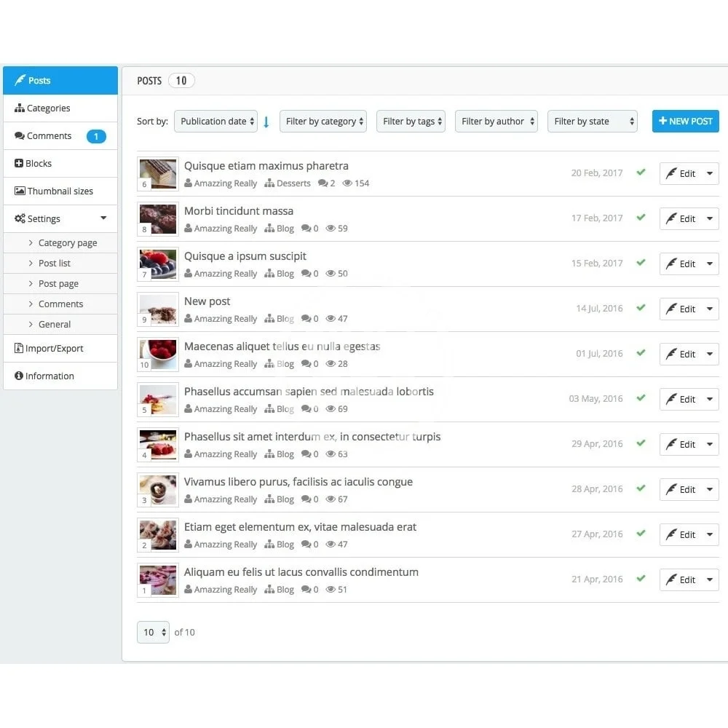Click the Thumbnail sizes image icon
Image resolution: width=728 pixels, height=728 pixels.
tap(20, 191)
